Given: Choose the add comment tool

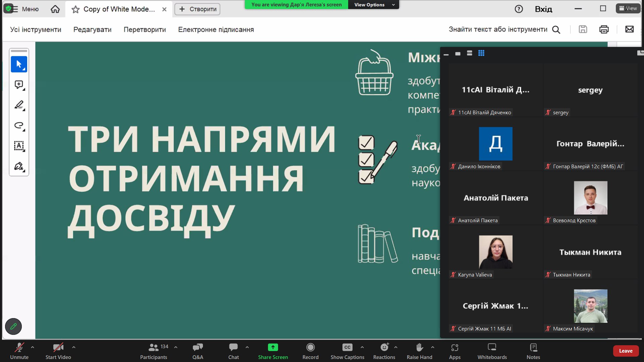Looking at the screenshot, I should tap(19, 84).
